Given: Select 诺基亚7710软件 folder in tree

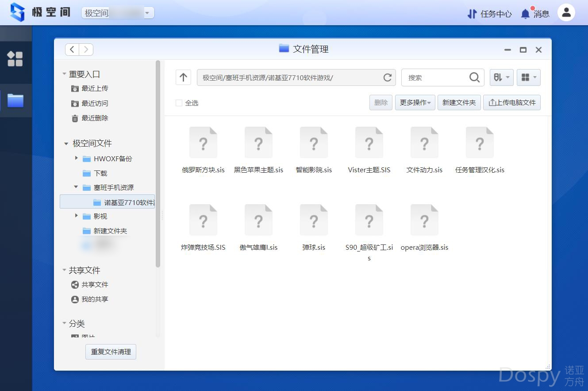Looking at the screenshot, I should pyautogui.click(x=107, y=202).
